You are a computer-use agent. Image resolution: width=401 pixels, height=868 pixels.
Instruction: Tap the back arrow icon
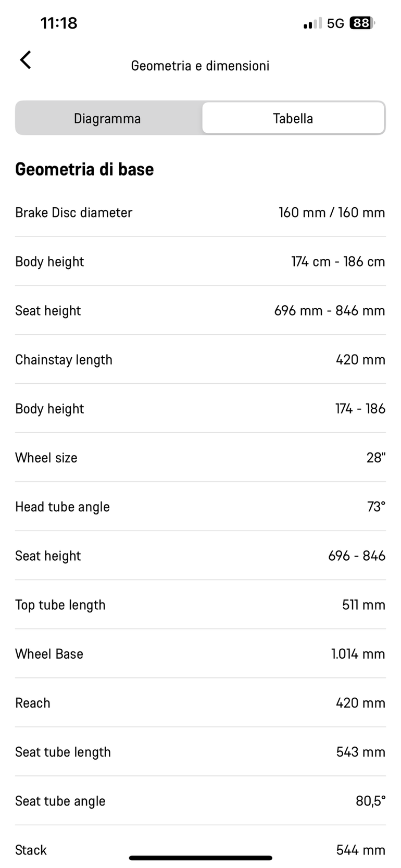[x=26, y=60]
